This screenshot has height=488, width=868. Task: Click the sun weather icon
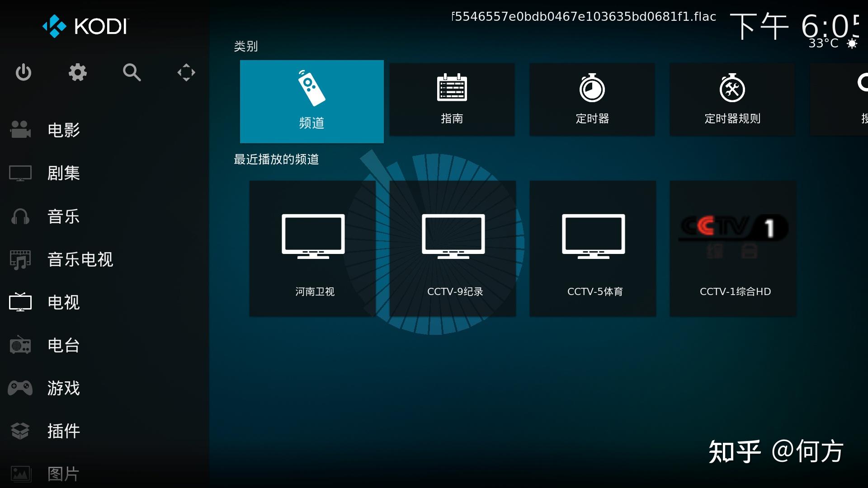coord(852,44)
